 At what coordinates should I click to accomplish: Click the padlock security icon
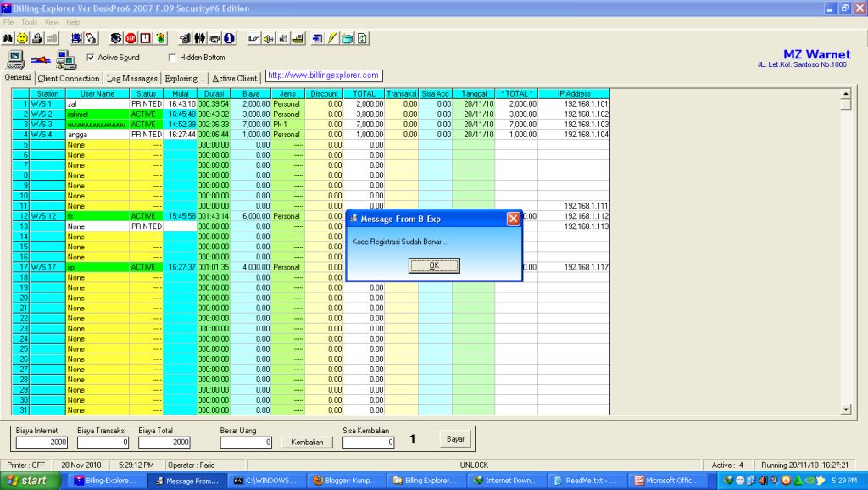pyautogui.click(x=36, y=37)
